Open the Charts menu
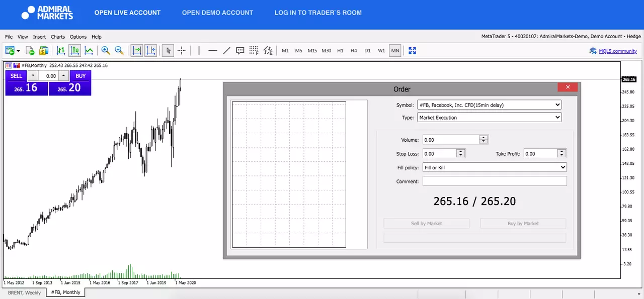Viewport: 644px width, 299px height. (58, 37)
